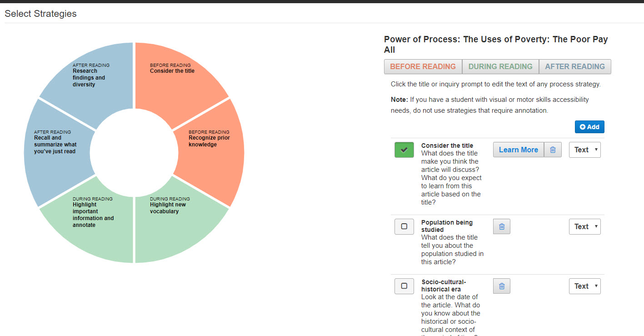Open Text dropdown for Consider the title
Viewport: 644px width, 336px height.
[585, 150]
